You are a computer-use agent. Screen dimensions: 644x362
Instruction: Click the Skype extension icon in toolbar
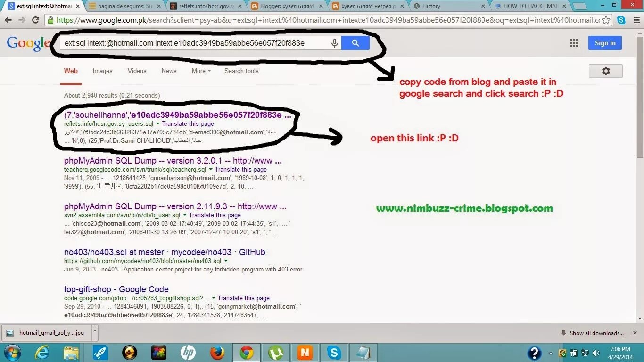tap(621, 20)
